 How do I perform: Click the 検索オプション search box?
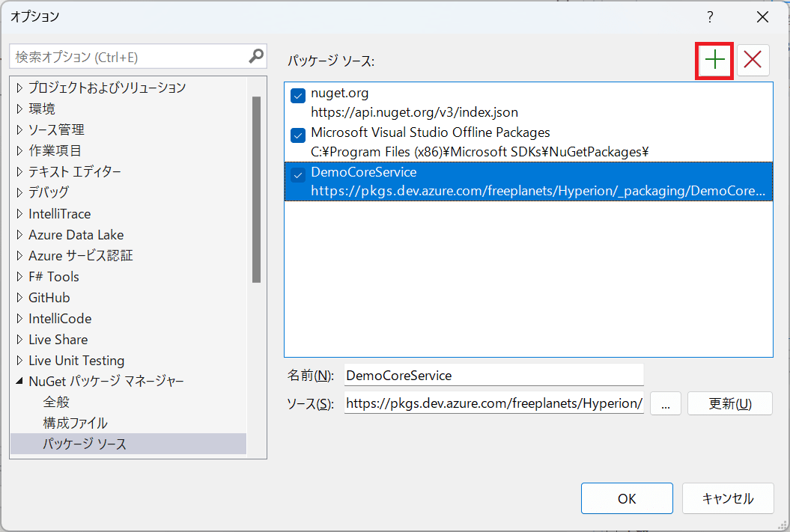[138, 56]
